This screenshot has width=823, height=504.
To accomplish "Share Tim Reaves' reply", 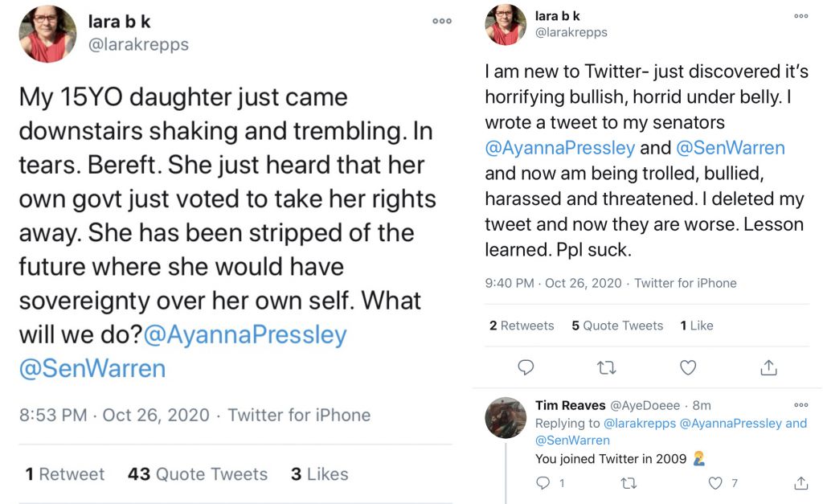I will tap(800, 483).
